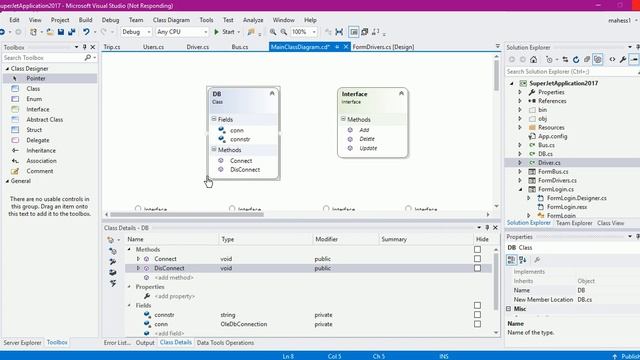This screenshot has height=360, width=640.
Task: Switch to the Driver.cs tab
Action: pyautogui.click(x=198, y=47)
